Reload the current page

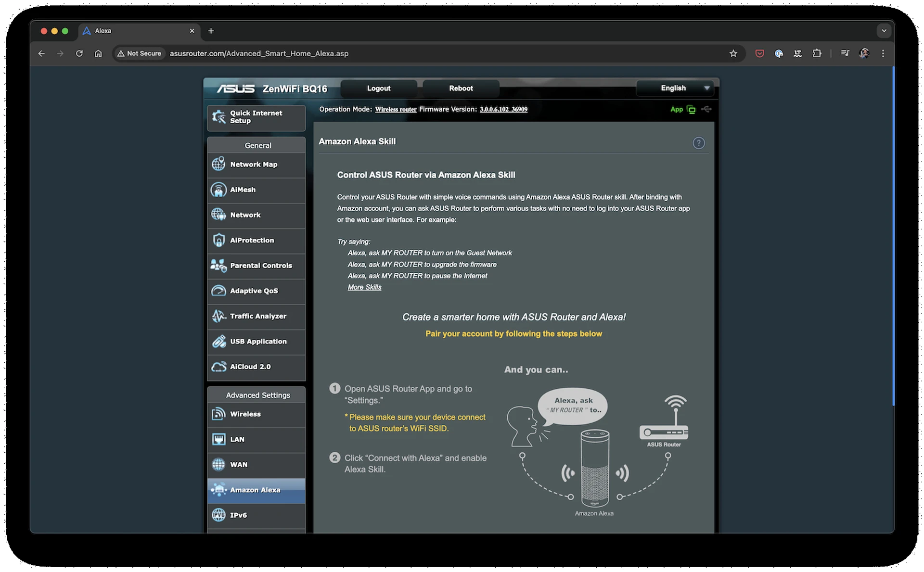(x=79, y=53)
